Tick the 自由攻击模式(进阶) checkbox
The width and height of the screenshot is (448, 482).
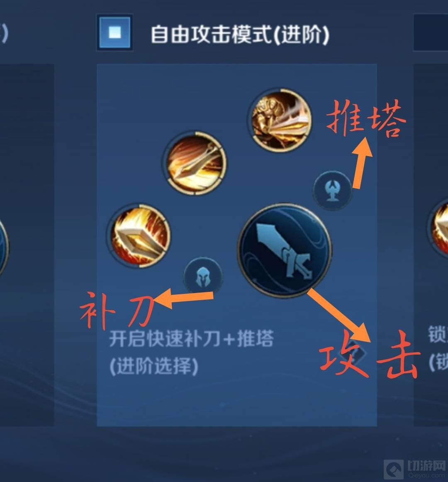(115, 32)
